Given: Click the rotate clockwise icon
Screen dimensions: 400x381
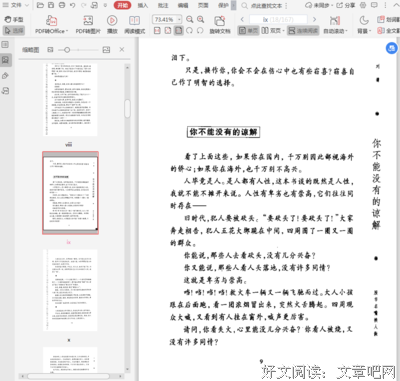Looking at the screenshot, I should pyautogui.click(x=189, y=31).
